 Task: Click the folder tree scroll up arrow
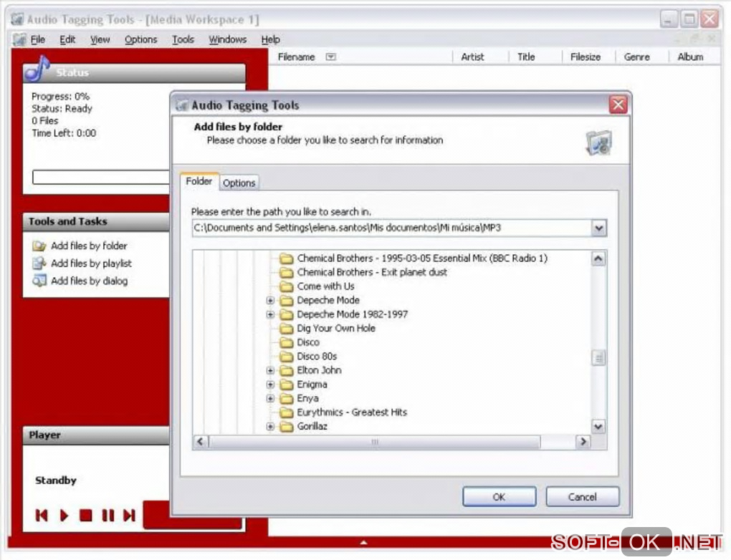598,259
